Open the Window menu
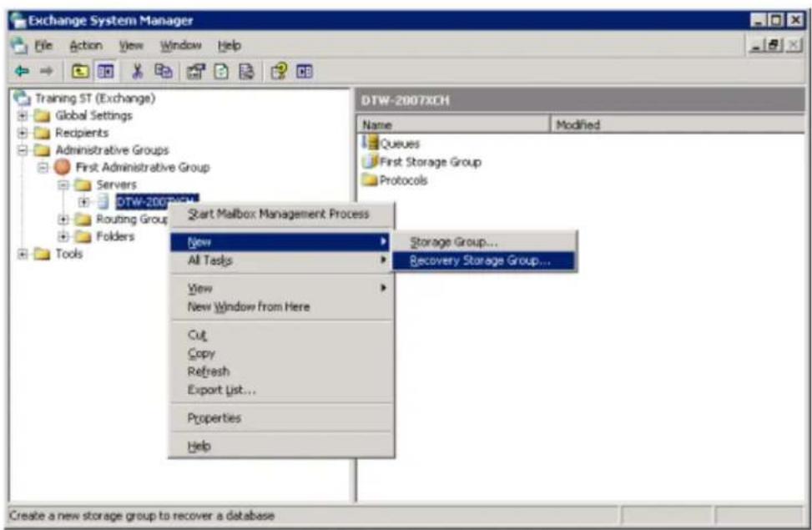Screen dimensions: 812x530 click(x=180, y=46)
